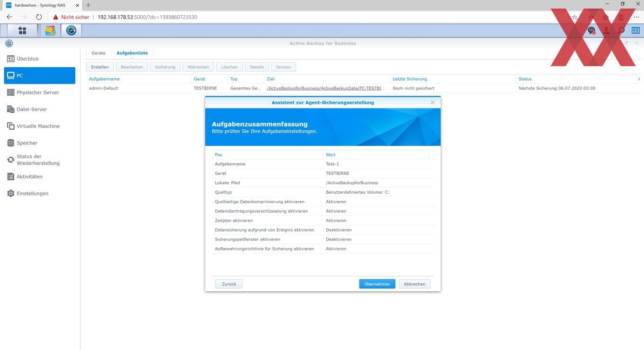The image size is (644, 350).
Task: Click the toolbar Abbrechen button
Action: point(198,67)
